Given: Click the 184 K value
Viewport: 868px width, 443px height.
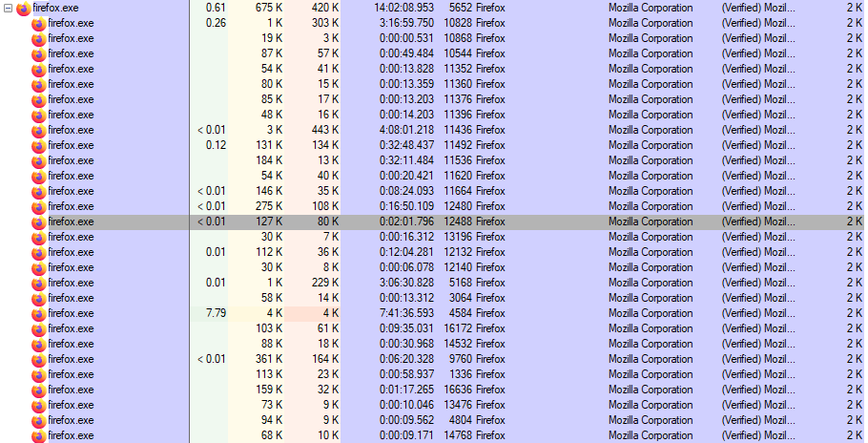Looking at the screenshot, I should pos(269,160).
